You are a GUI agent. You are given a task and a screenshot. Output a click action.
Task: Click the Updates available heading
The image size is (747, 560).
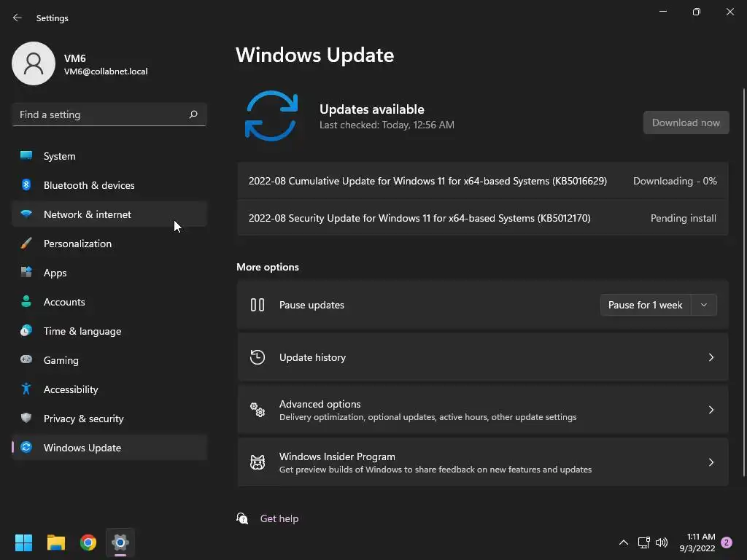[x=371, y=109]
